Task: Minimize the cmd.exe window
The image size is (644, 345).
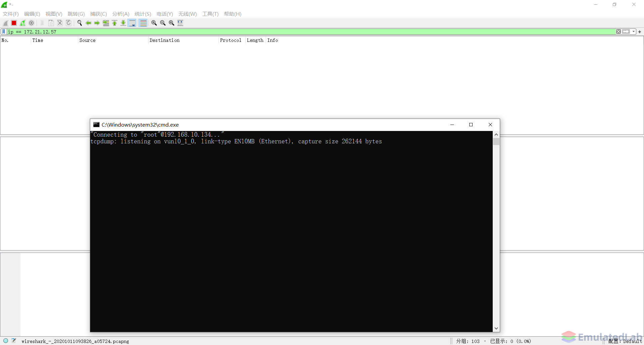Action: (x=452, y=125)
